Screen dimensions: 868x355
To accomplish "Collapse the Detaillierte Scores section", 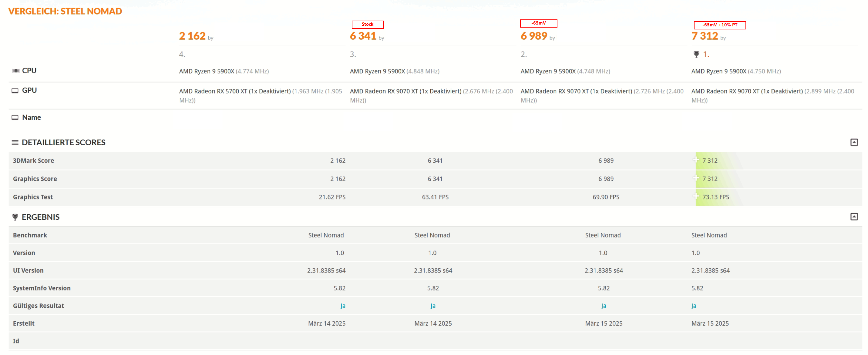I will [854, 142].
